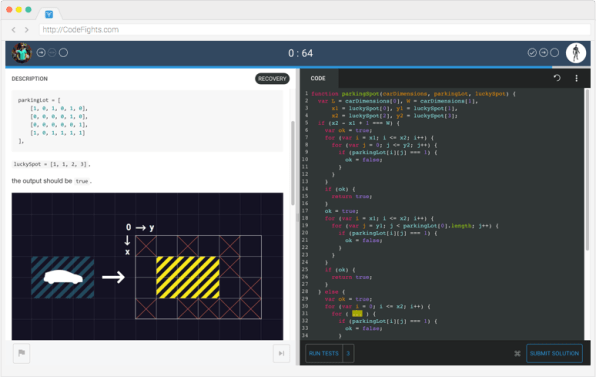The height and width of the screenshot is (377, 596).
Task: Click the URL address field
Action: tap(315, 30)
